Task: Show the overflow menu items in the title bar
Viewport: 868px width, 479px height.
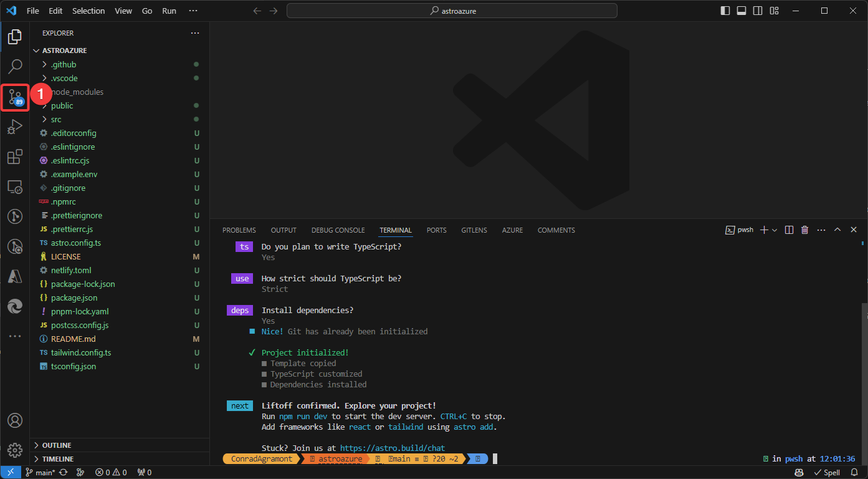Action: [x=193, y=11]
